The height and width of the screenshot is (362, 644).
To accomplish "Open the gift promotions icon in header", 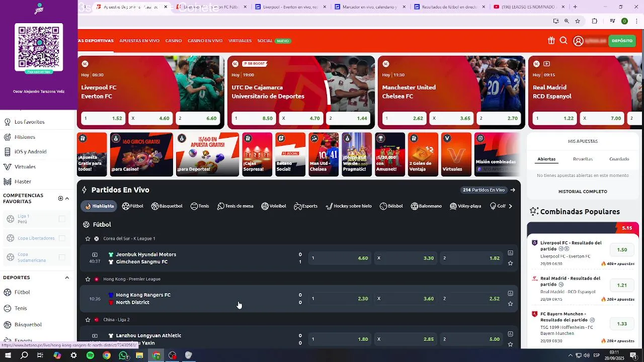I will (x=551, y=41).
